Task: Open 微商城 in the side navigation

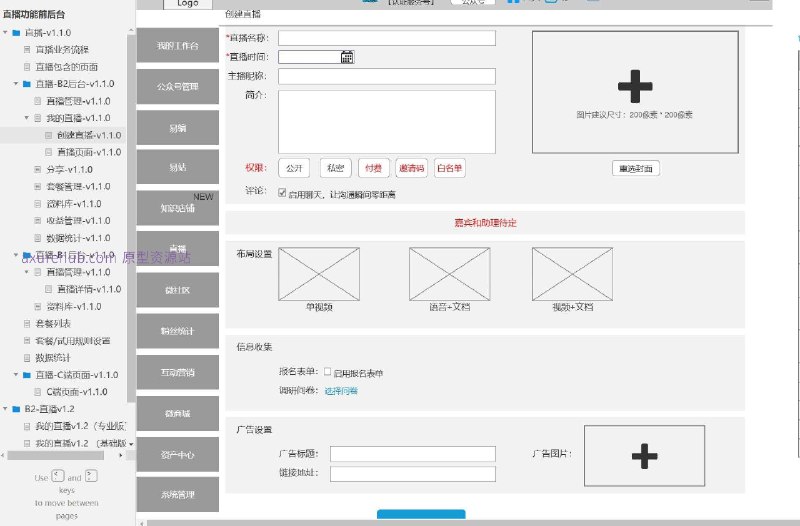Action: coord(178,413)
